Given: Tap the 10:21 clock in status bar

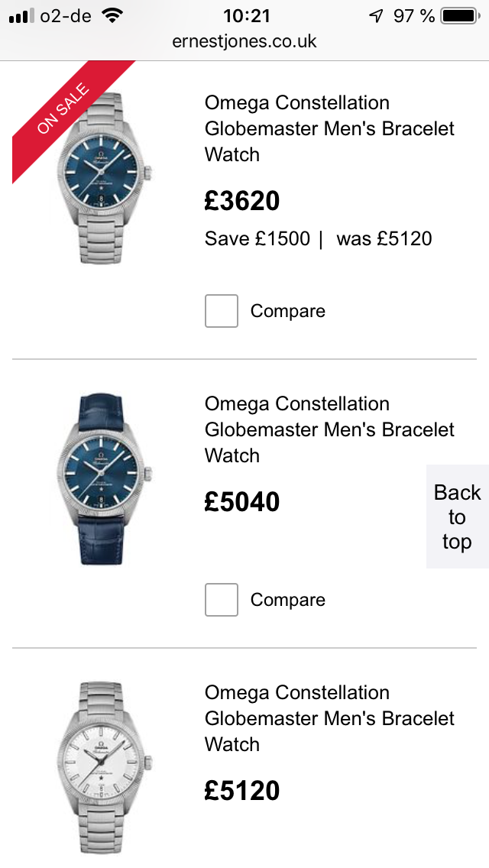Looking at the screenshot, I should click(x=246, y=15).
